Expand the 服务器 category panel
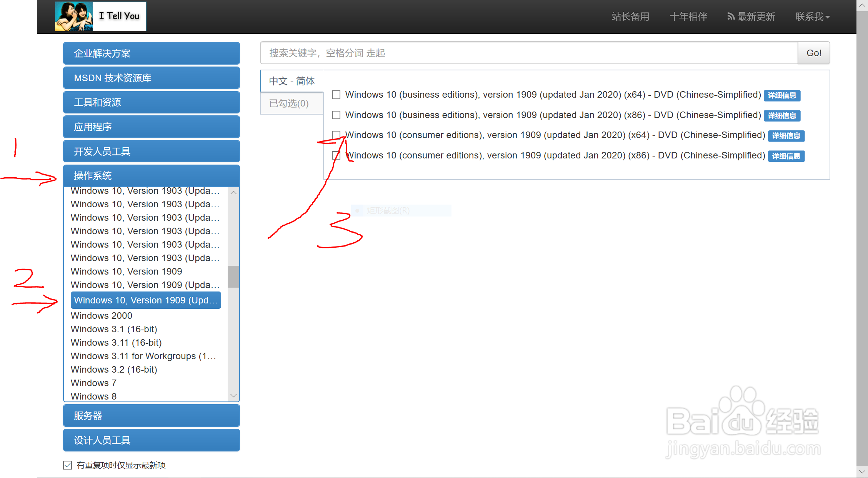Screen dimensions: 868x478 tap(151, 416)
